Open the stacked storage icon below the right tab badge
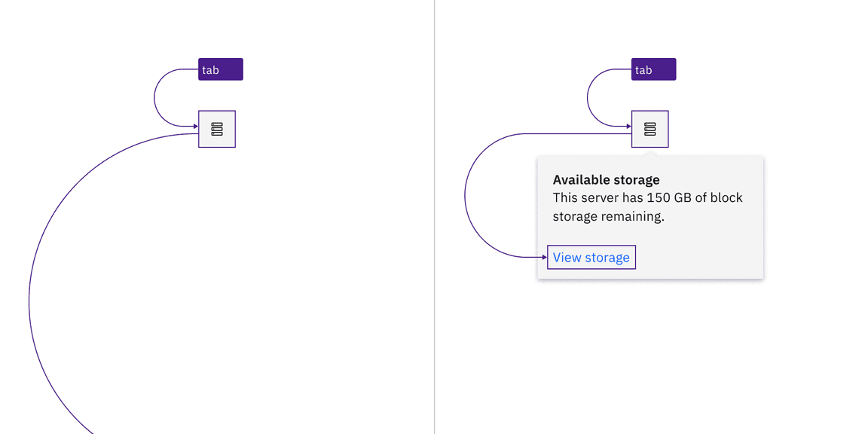 coord(649,128)
